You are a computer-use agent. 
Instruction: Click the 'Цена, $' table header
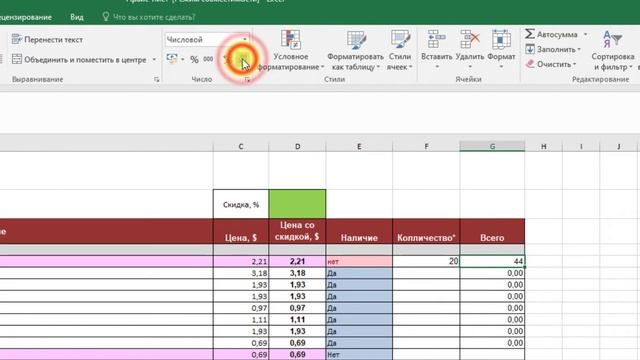241,231
